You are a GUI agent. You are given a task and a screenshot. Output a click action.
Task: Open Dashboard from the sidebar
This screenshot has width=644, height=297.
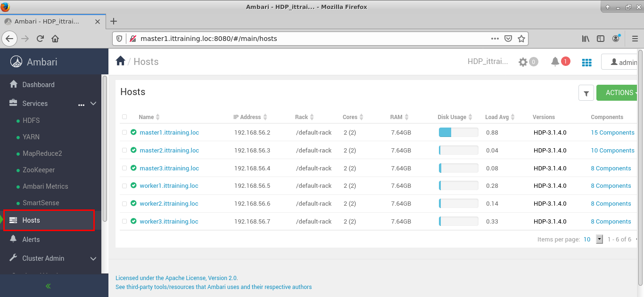38,85
